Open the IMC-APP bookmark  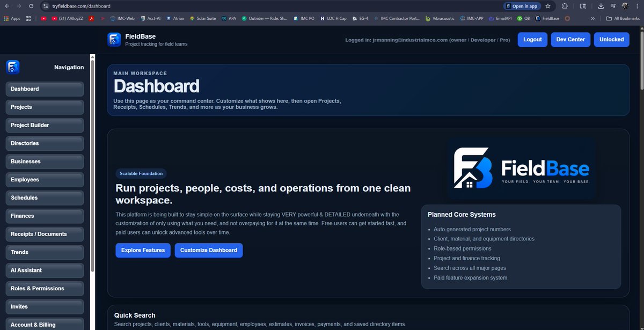(x=472, y=18)
